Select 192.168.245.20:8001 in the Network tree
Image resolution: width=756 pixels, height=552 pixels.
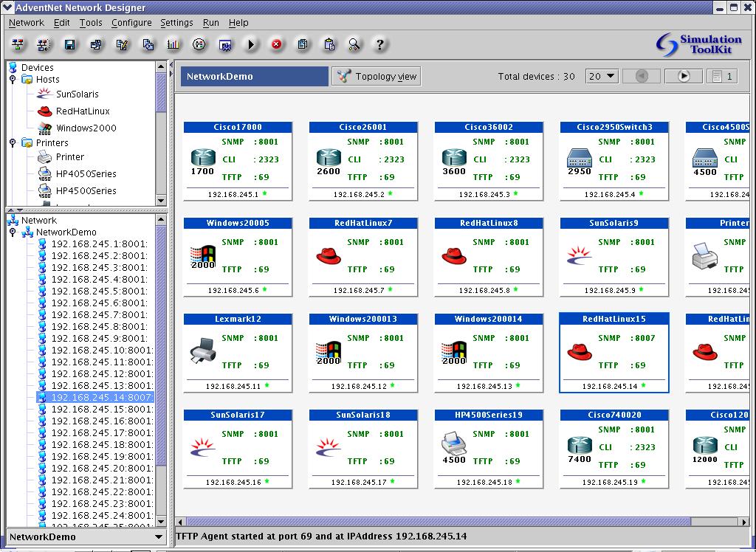point(102,468)
